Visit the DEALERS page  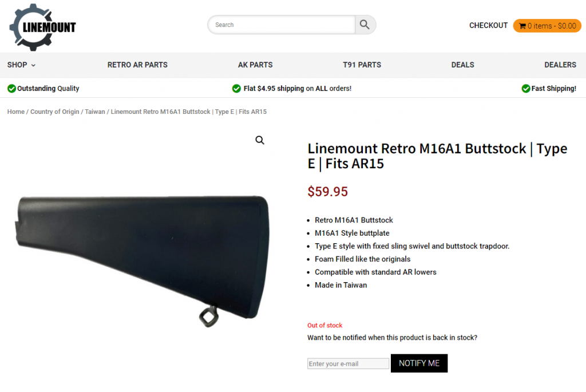560,65
